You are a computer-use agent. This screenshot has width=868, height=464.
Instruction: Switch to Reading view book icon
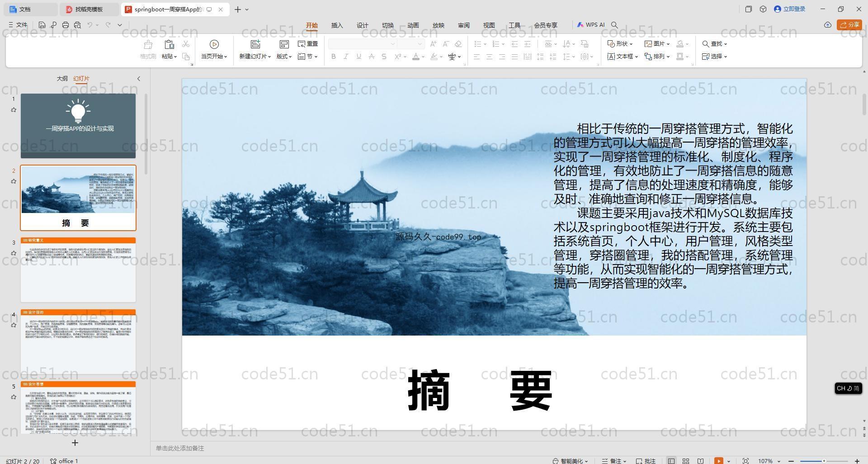pos(700,461)
